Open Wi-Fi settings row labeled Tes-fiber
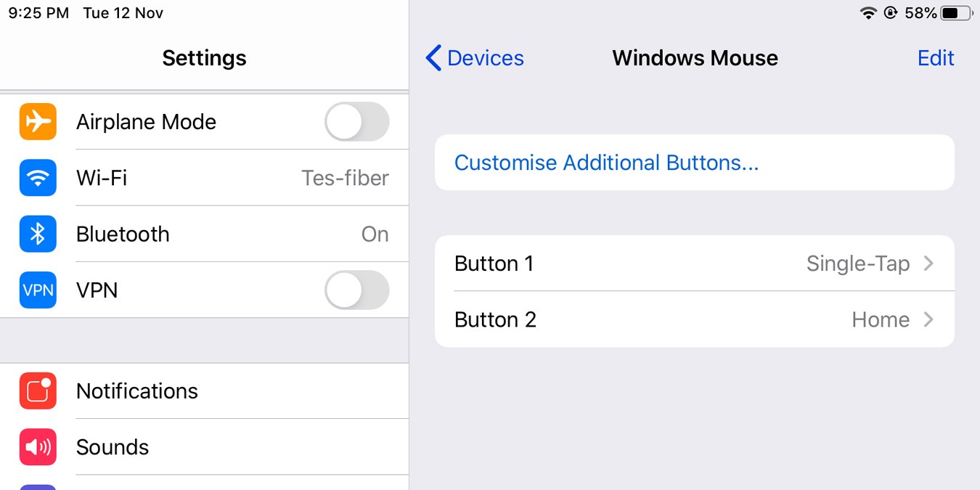 pyautogui.click(x=232, y=178)
